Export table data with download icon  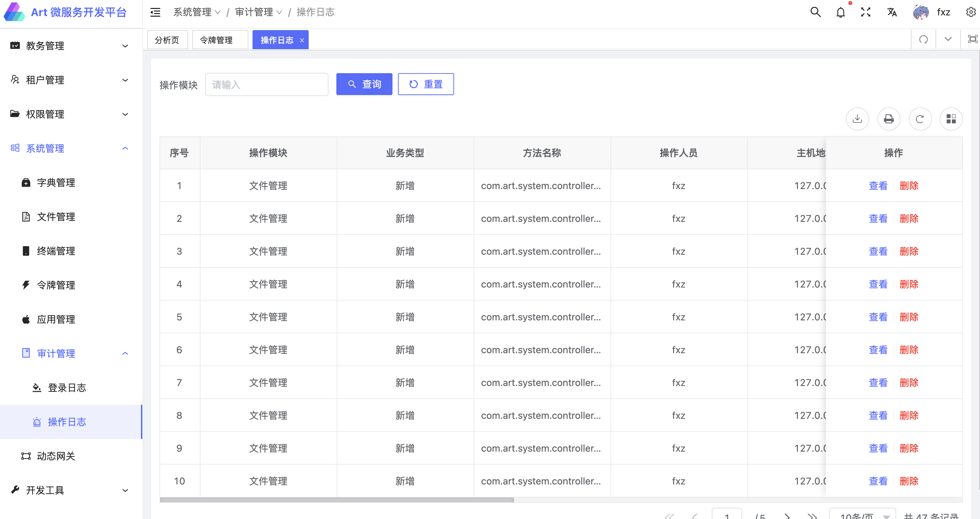(x=857, y=119)
